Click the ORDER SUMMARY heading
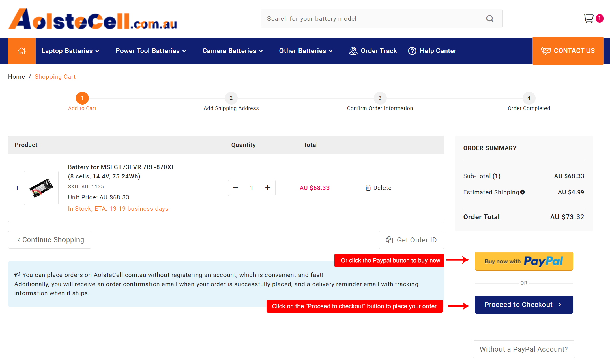Screen dimensions: 610x364 [490, 148]
